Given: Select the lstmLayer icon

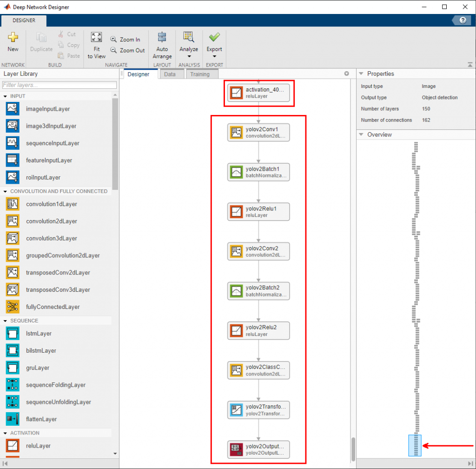Looking at the screenshot, I should [13, 334].
